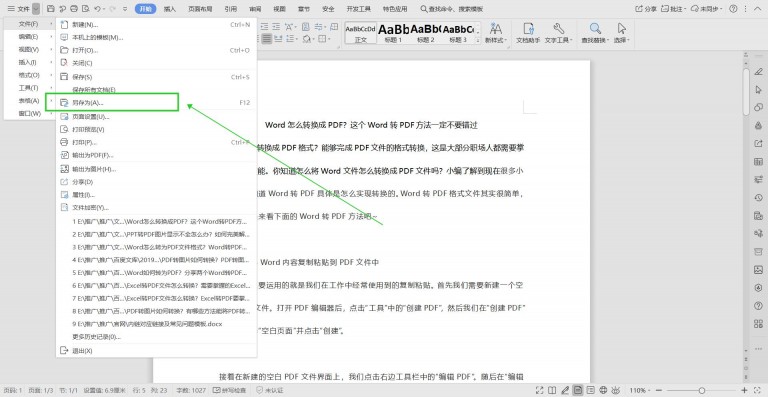
Task: Choose 新建(N) menu item
Action: [x=156, y=24]
